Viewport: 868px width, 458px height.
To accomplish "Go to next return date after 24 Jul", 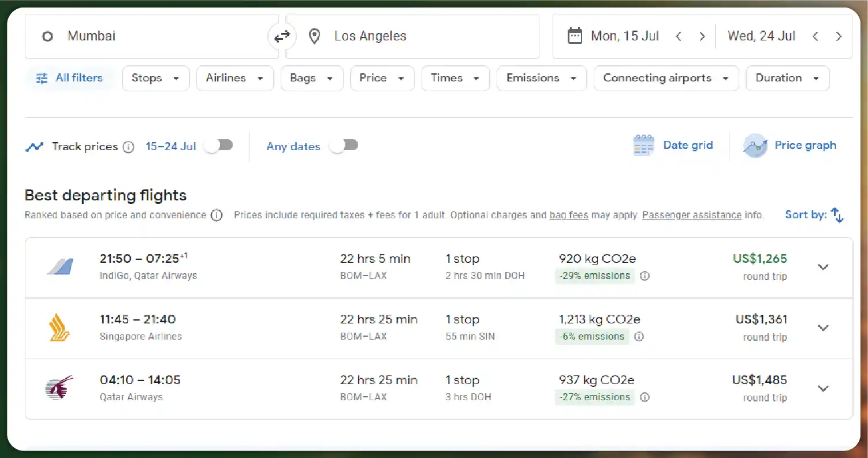I will [839, 36].
